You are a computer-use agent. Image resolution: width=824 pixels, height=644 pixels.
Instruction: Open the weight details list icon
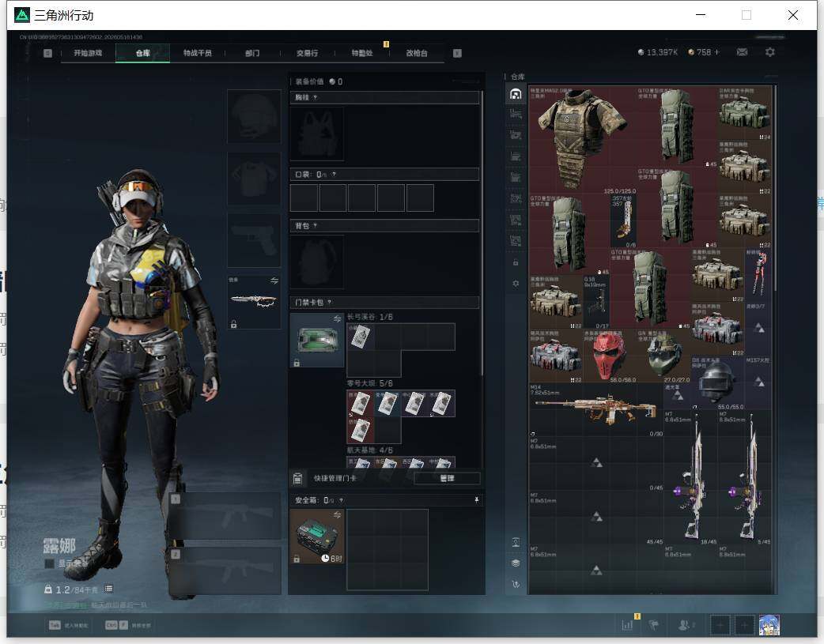(108, 589)
